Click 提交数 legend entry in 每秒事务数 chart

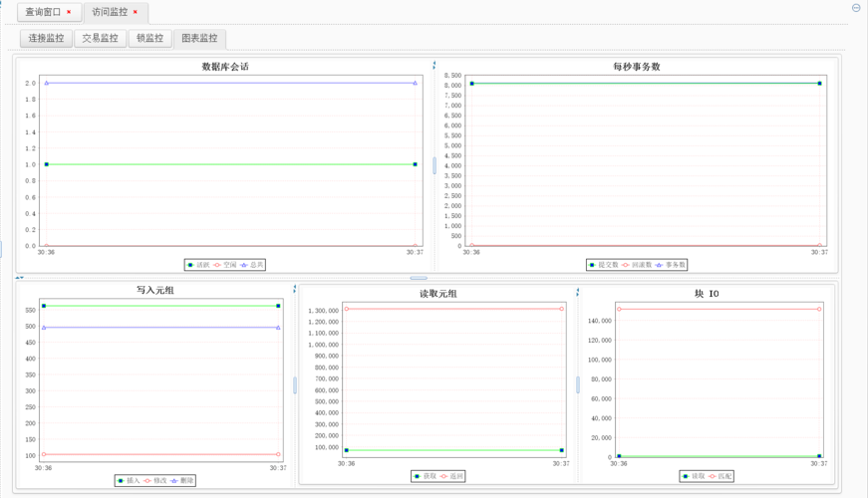click(603, 265)
